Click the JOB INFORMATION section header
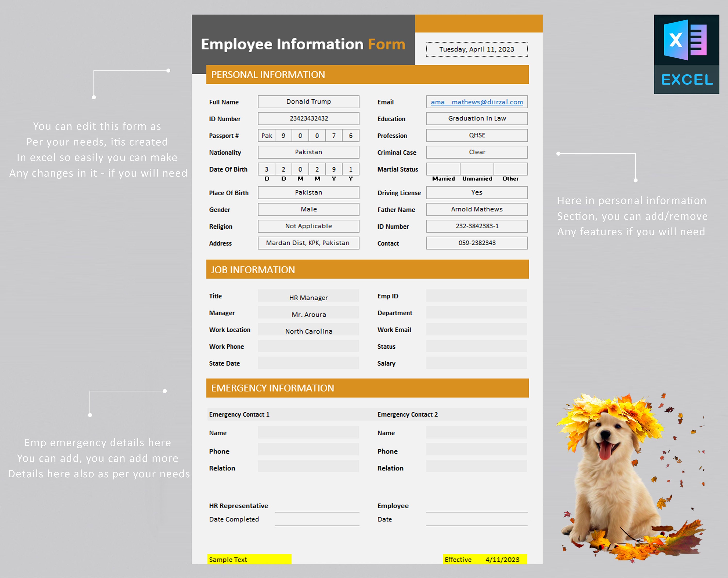 pyautogui.click(x=367, y=270)
